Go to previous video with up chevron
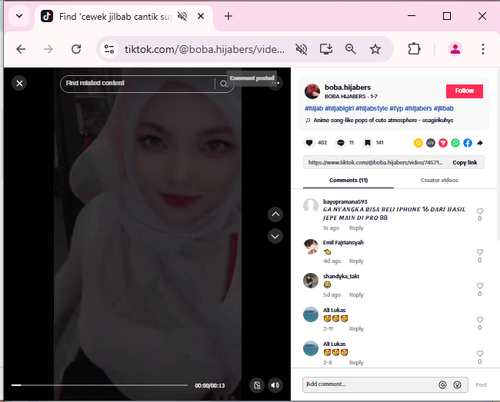The height and width of the screenshot is (402, 500). [x=275, y=214]
